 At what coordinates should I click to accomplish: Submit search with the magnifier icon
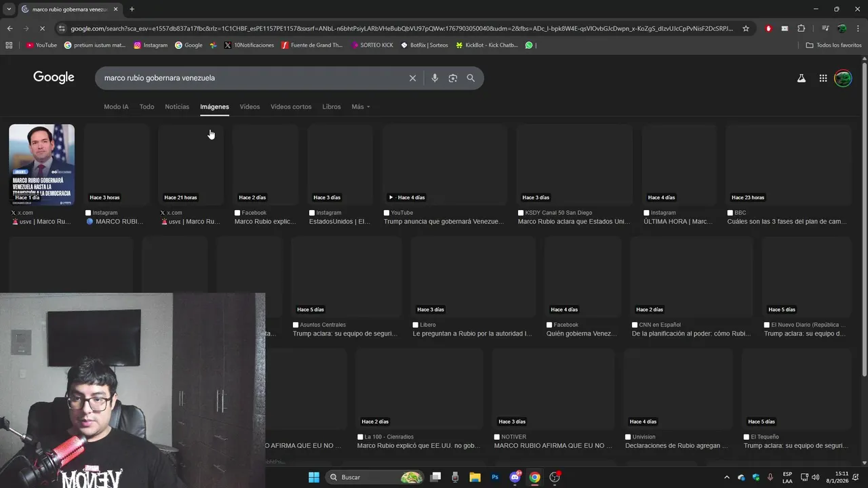tap(471, 78)
